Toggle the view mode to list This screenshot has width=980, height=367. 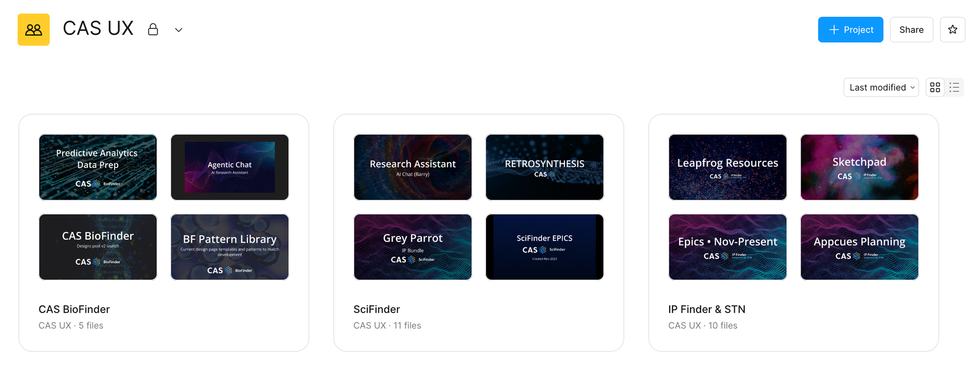coord(955,87)
